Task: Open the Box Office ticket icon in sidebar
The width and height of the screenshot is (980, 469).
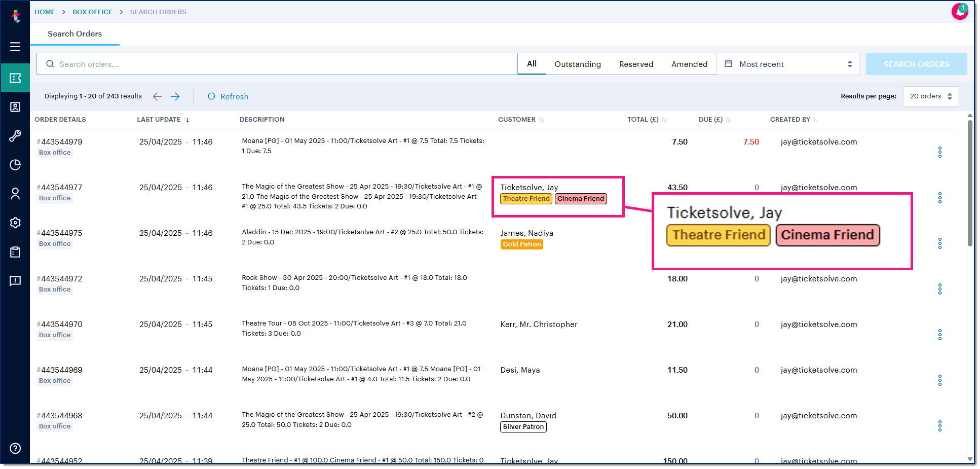Action: [x=15, y=78]
